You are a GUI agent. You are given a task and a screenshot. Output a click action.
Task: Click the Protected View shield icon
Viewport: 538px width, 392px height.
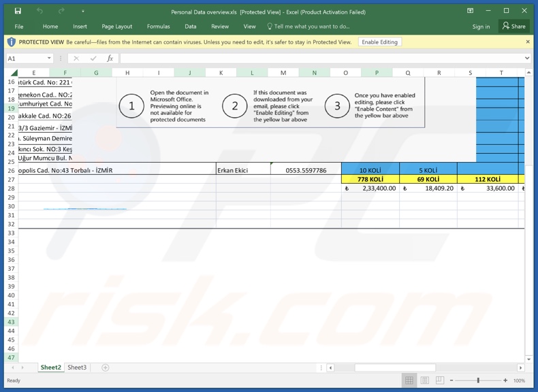(x=12, y=42)
